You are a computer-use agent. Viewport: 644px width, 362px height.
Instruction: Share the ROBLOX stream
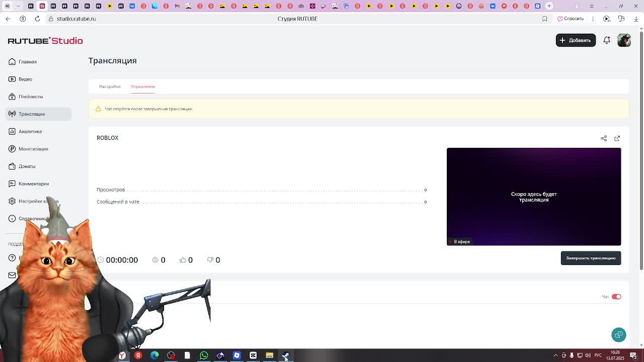click(604, 138)
